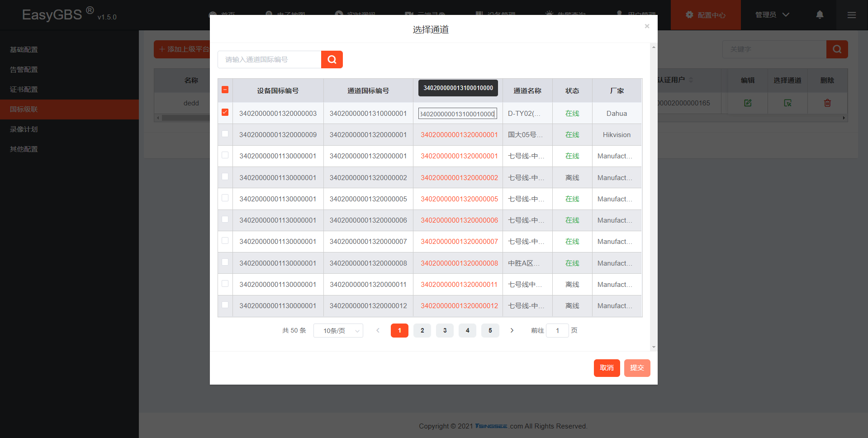Click custom code 34020000001320000002 in red
The image size is (868, 438).
click(460, 178)
